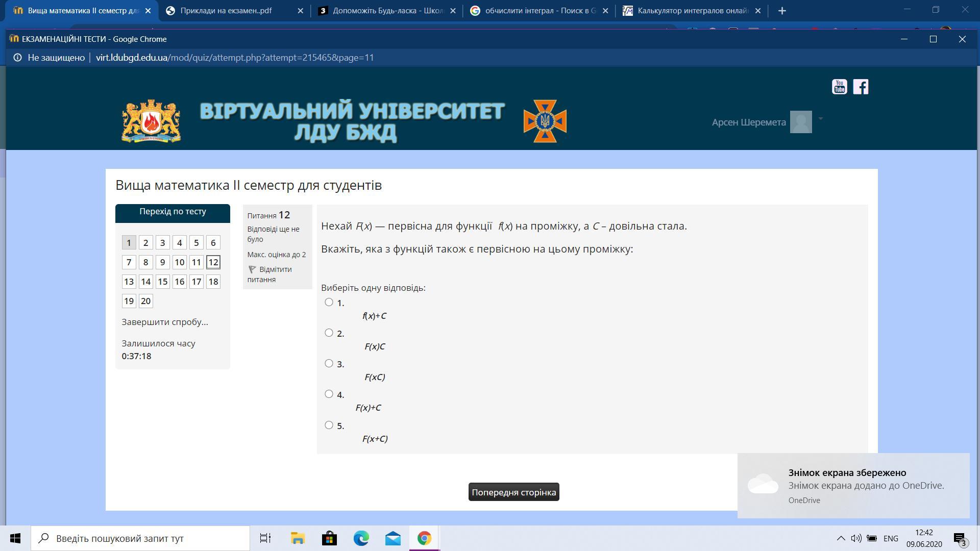This screenshot has width=980, height=551.
Task: Click the address bar URL field
Action: [235, 58]
